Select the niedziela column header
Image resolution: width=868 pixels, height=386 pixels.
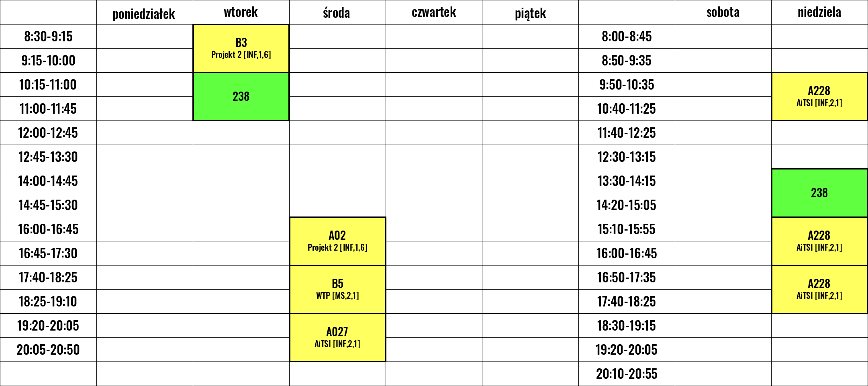coord(819,12)
